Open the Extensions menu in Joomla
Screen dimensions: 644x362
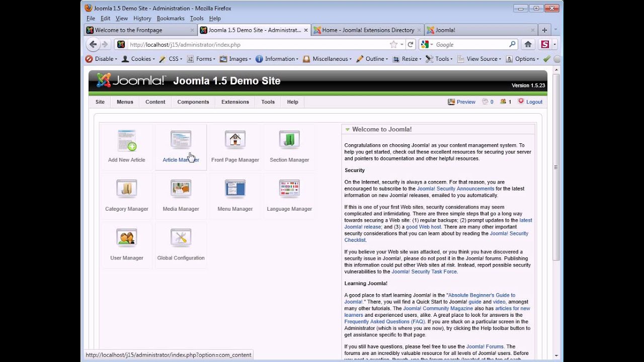(235, 102)
